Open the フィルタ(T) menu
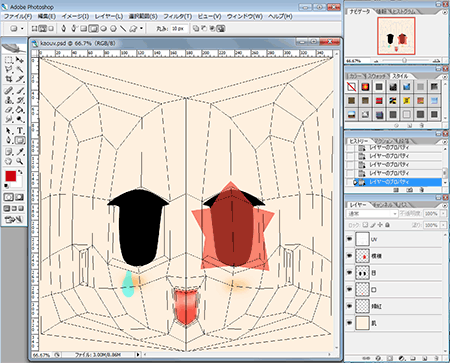 click(177, 16)
